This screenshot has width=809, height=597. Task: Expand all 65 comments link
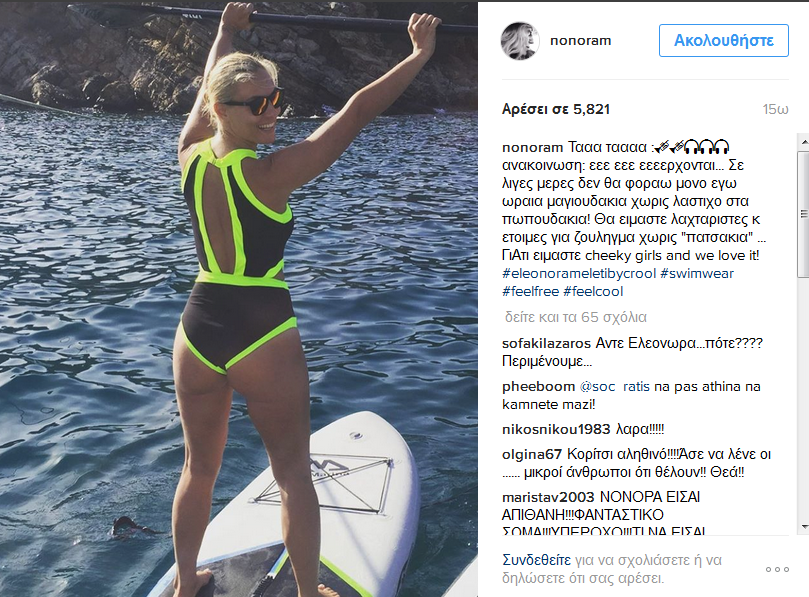point(576,317)
